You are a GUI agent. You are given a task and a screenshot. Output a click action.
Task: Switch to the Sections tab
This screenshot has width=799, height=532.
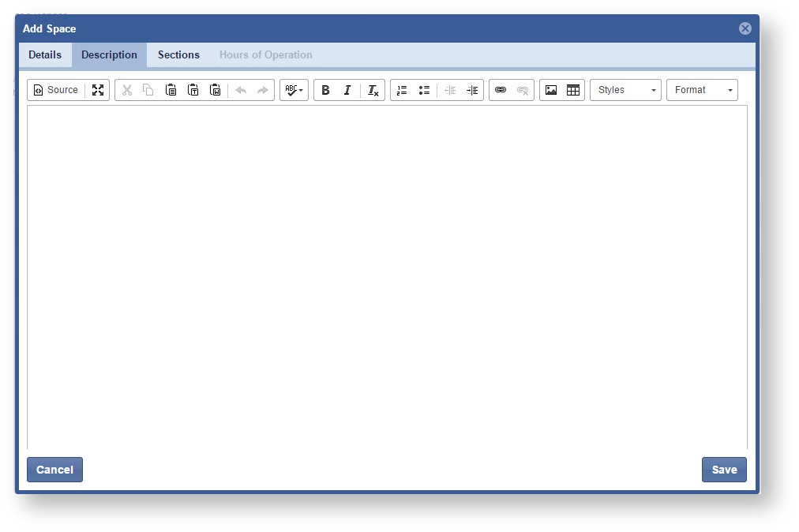point(178,54)
